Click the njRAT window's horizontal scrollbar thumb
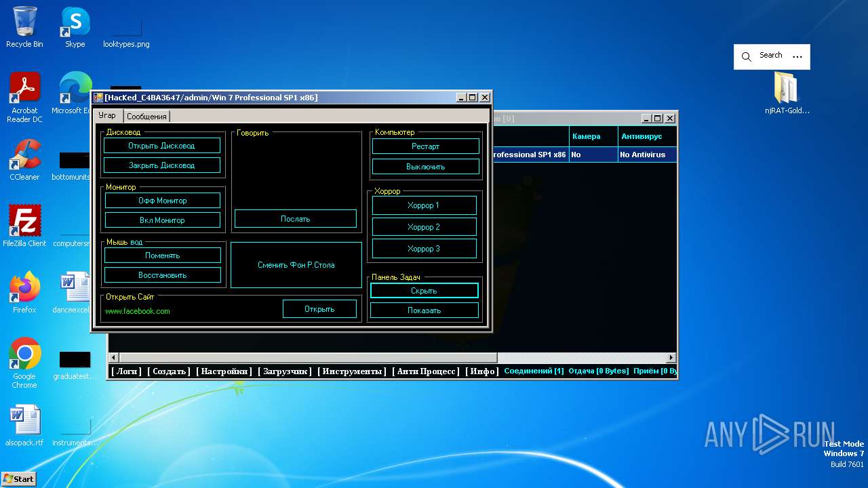The image size is (868, 488). (309, 357)
